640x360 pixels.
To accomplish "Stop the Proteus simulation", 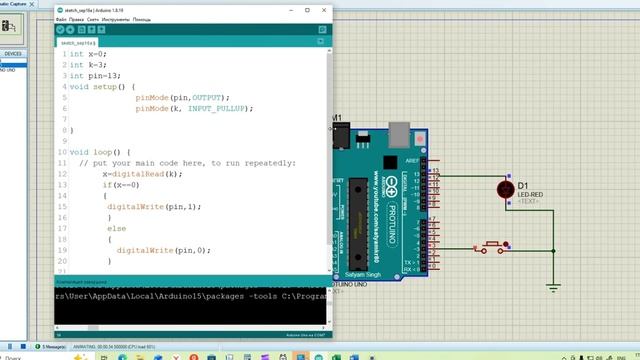I will (23, 347).
